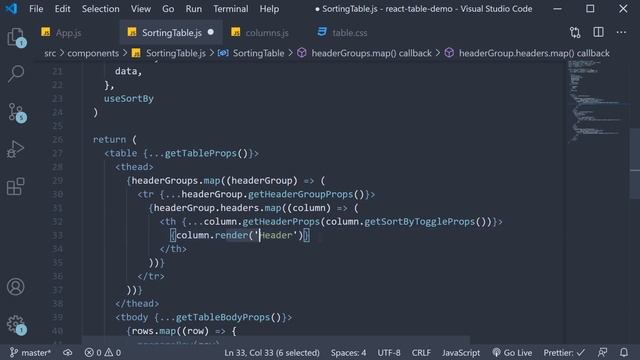This screenshot has height=360, width=640.
Task: Click the Ln 33, Col 33 cursor position
Action: pos(272,352)
